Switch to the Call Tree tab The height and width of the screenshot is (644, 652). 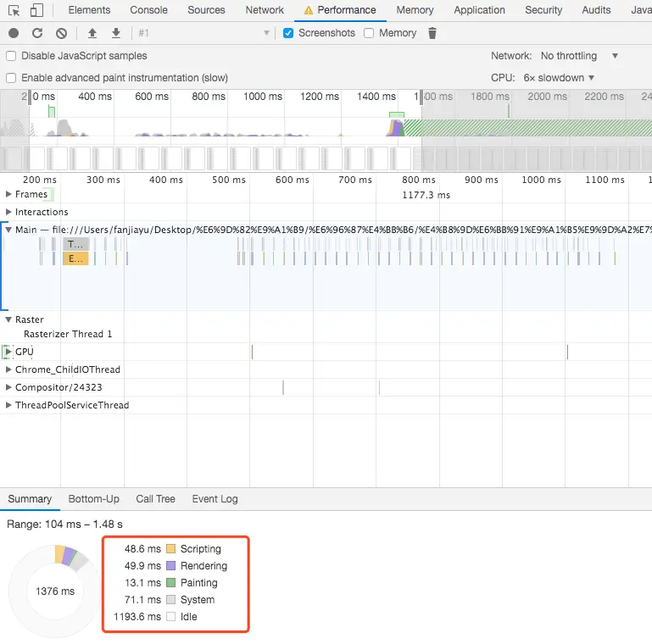155,499
